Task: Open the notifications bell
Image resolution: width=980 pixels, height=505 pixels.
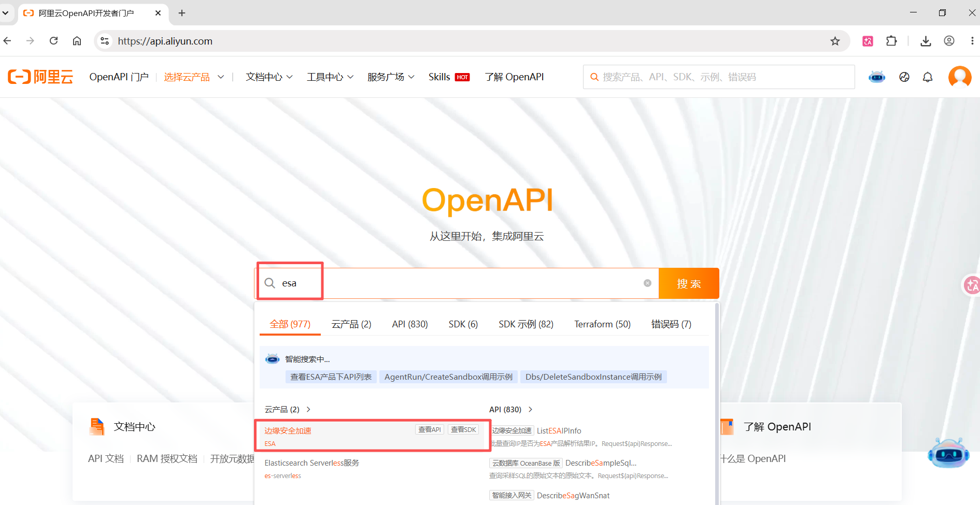Action: pos(928,77)
